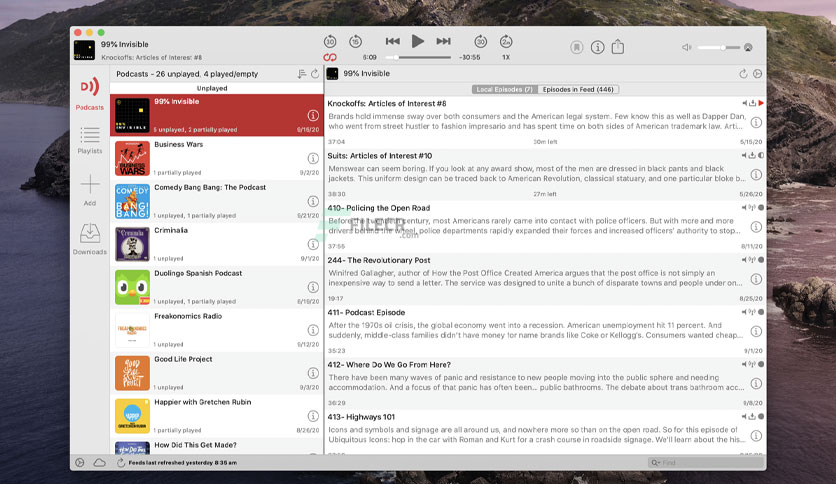
Task: Open AirPlay output selector
Action: [x=749, y=47]
